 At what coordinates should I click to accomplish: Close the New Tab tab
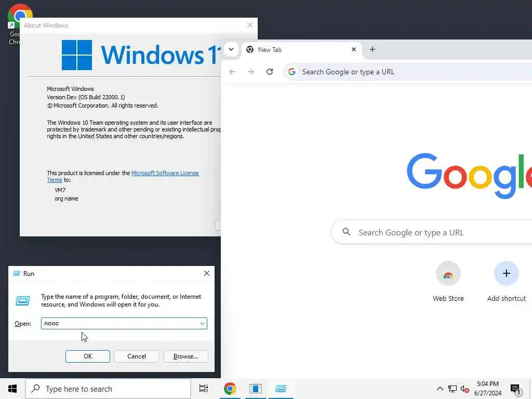353,49
